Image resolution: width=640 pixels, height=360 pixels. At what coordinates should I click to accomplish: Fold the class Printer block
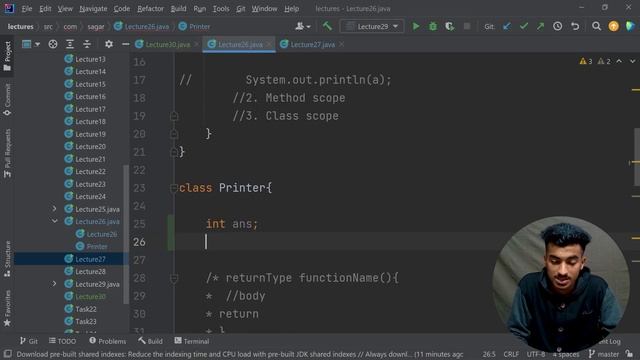173,188
